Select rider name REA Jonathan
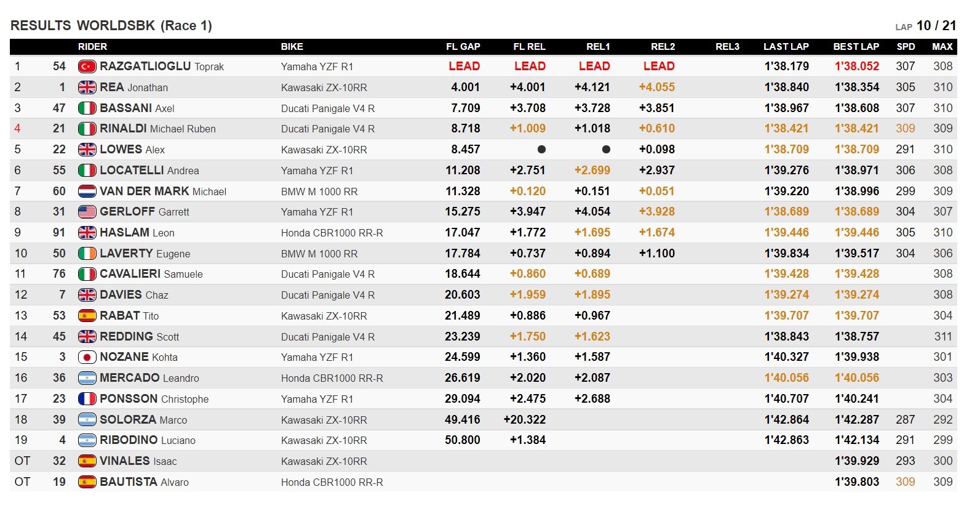Viewport: 980px width, 508px height. 133,87
